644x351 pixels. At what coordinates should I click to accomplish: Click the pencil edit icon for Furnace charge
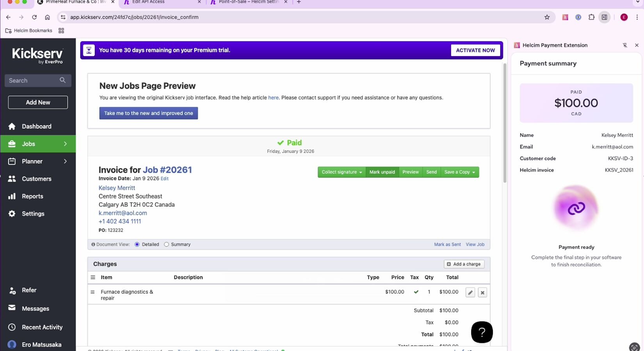pyautogui.click(x=470, y=292)
